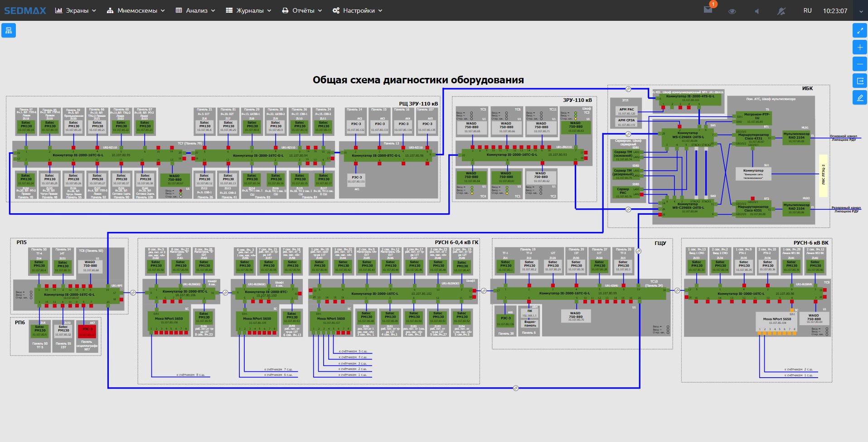Open the mnemonic scheme tree panel
The image size is (868, 442).
pos(9,30)
